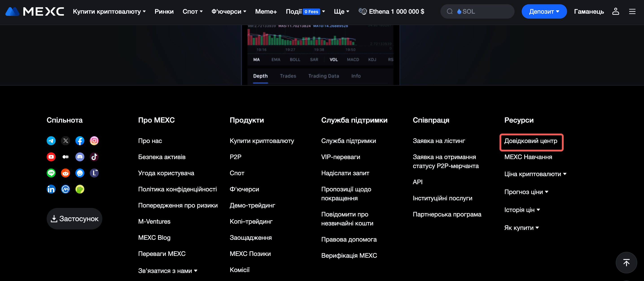Open the YouTube channel icon
This screenshot has height=281, width=644.
(x=51, y=157)
